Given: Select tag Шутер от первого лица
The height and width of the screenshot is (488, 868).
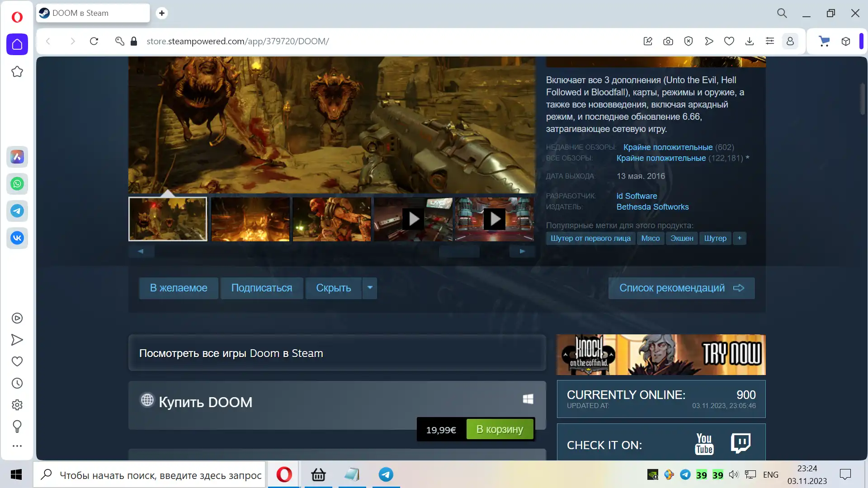Looking at the screenshot, I should click(x=590, y=238).
